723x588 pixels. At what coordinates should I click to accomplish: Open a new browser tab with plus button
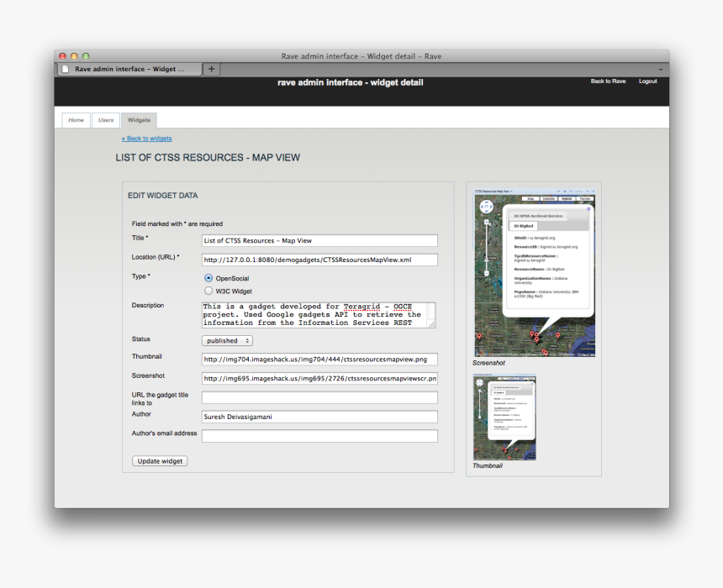click(x=211, y=69)
